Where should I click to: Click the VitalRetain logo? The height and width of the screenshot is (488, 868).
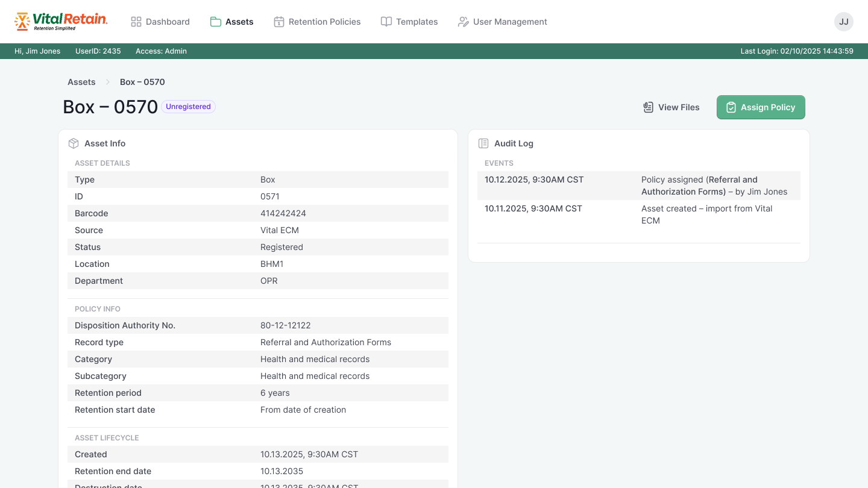click(x=61, y=22)
